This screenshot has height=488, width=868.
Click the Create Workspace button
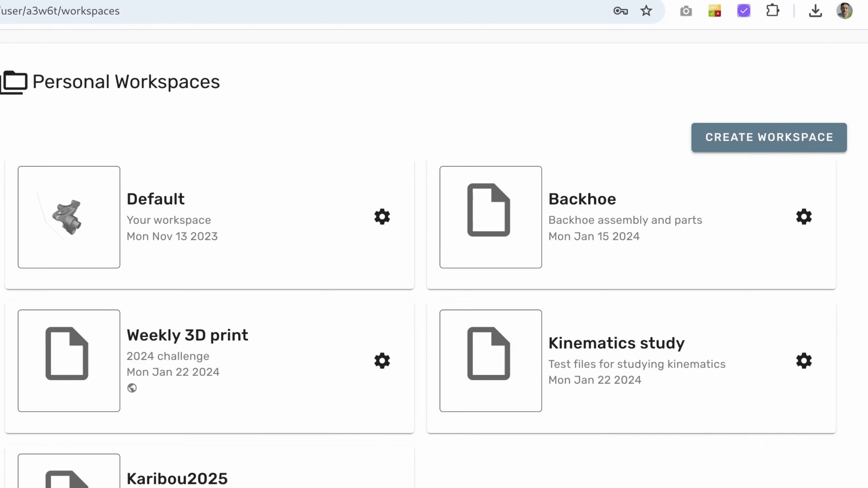769,137
